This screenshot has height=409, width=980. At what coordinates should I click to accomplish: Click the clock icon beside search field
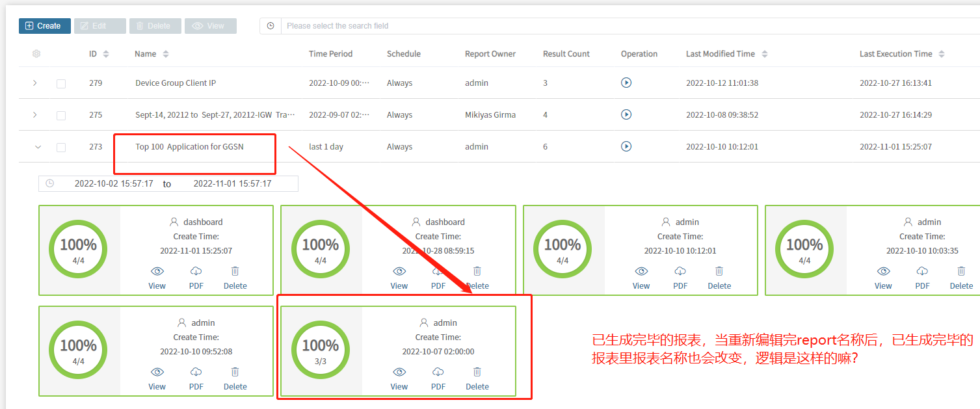tap(271, 26)
